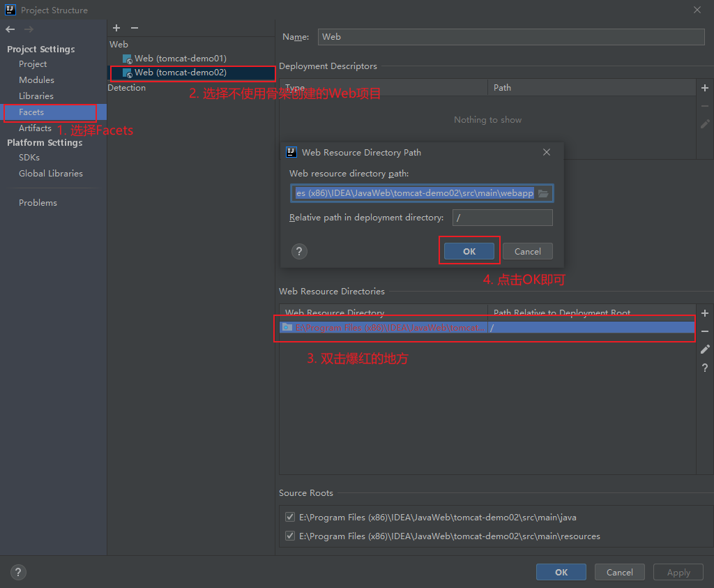Add web resource directory plus icon
714x588 pixels.
[705, 313]
